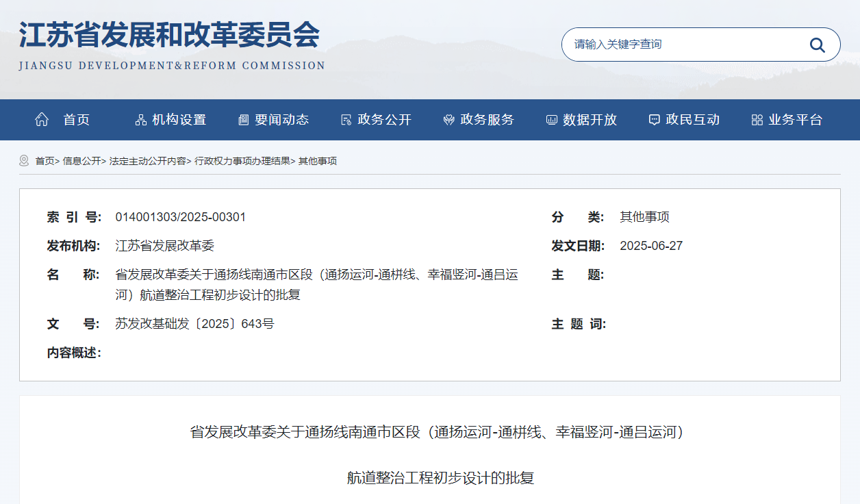Navigate to 行政权力事项办理结果 breadcrumb
The height and width of the screenshot is (504, 860).
[x=242, y=161]
